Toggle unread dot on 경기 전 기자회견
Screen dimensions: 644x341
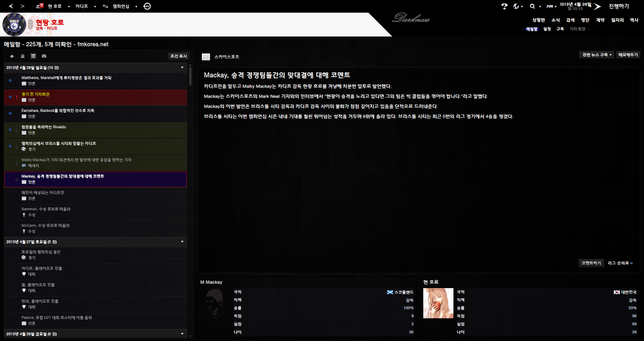coord(10,97)
